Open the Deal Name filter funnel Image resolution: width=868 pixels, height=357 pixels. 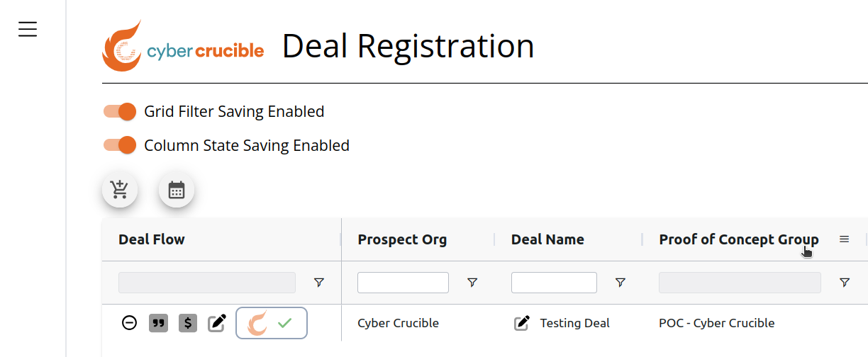[621, 283]
